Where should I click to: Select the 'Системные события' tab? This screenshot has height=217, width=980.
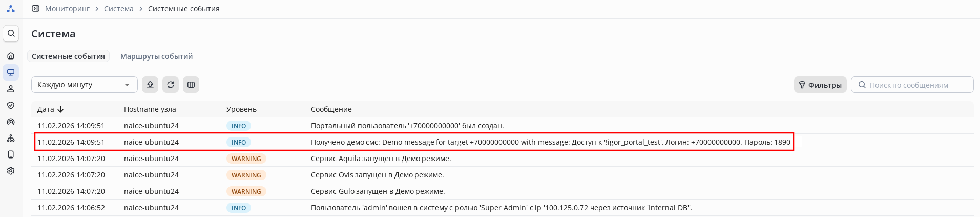[x=68, y=56]
